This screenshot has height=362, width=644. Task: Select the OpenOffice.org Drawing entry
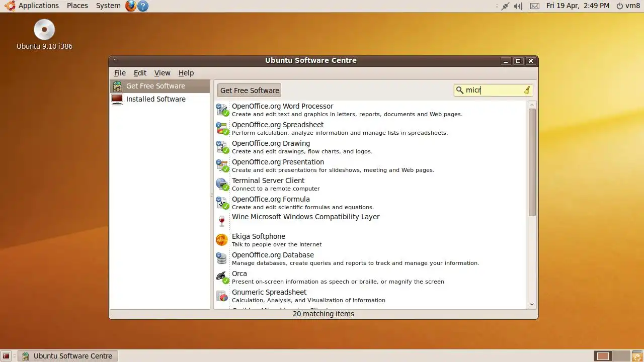(x=370, y=147)
